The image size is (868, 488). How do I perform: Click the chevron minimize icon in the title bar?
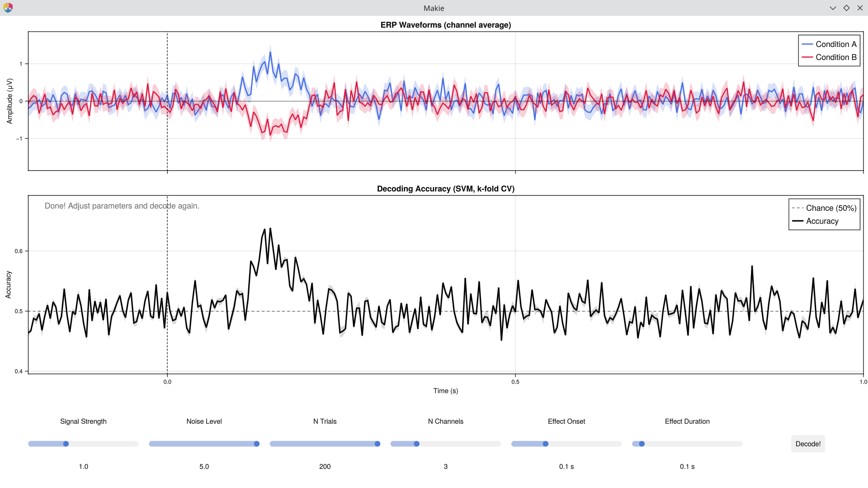(x=833, y=8)
